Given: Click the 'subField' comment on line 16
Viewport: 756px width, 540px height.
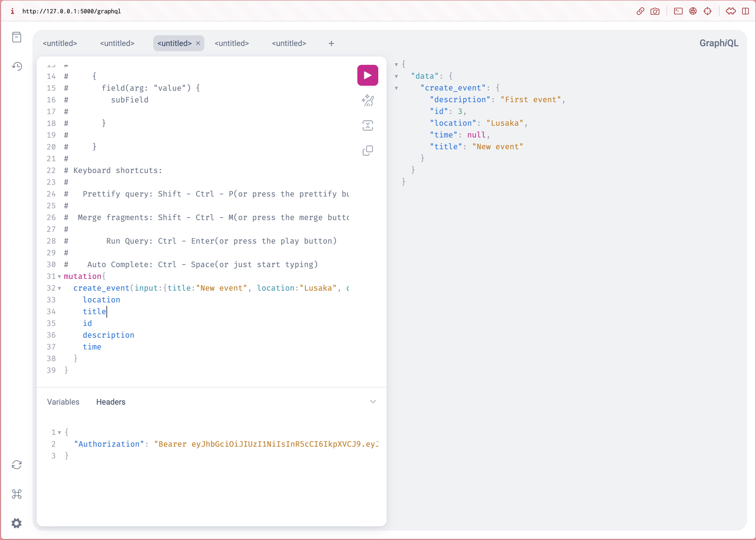Looking at the screenshot, I should tap(129, 100).
